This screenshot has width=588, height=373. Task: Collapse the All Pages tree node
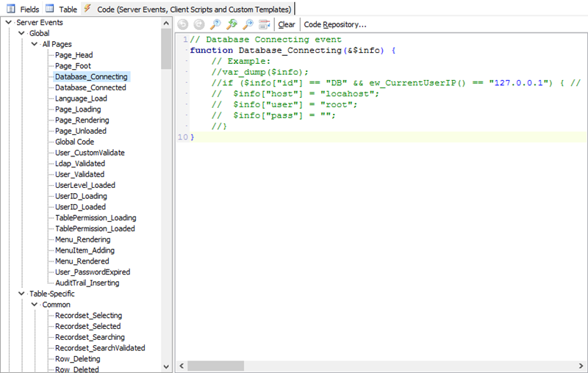tap(35, 44)
